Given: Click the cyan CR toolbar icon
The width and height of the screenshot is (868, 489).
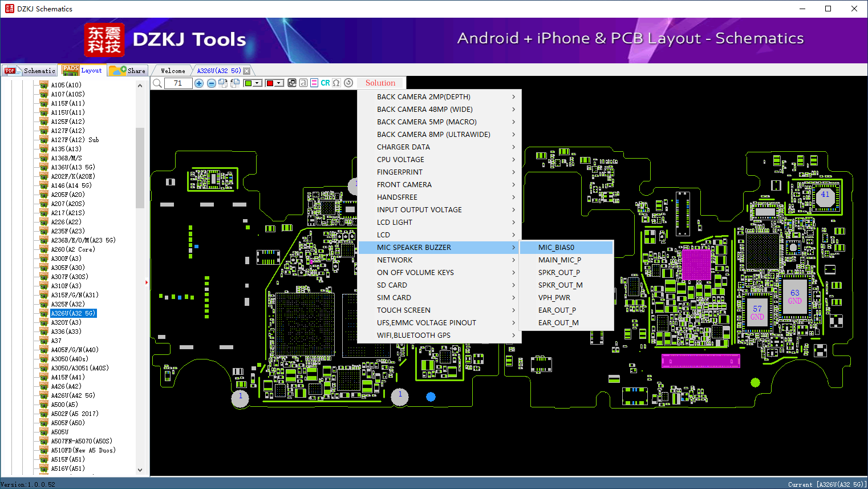Looking at the screenshot, I should [325, 83].
